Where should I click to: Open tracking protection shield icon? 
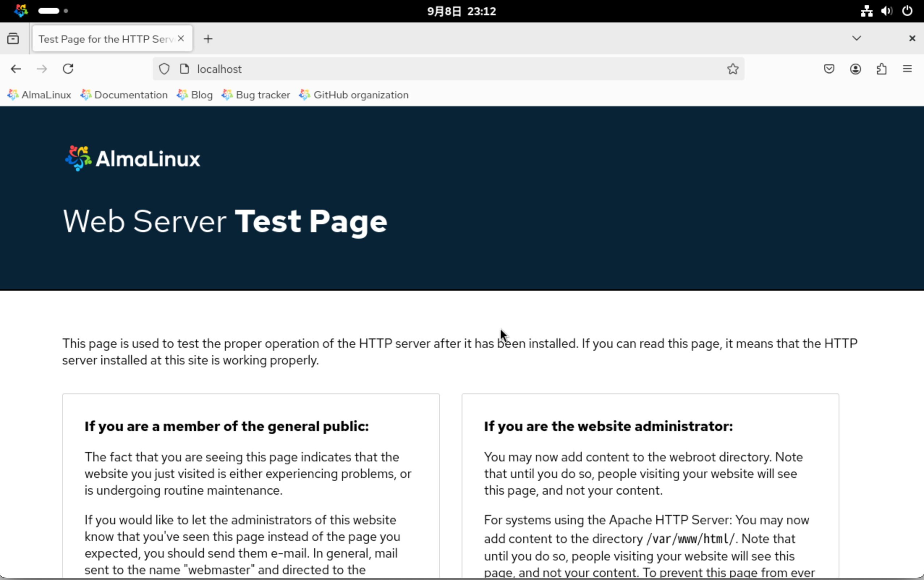(x=164, y=69)
